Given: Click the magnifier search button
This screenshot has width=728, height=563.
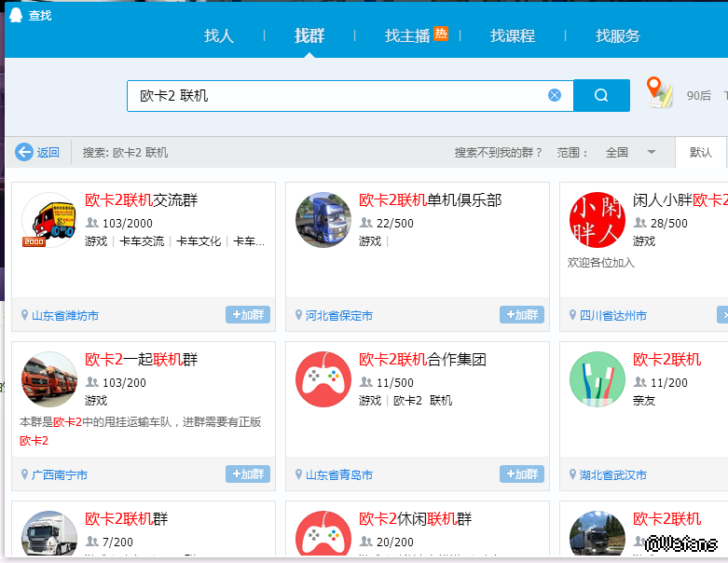Looking at the screenshot, I should point(601,95).
